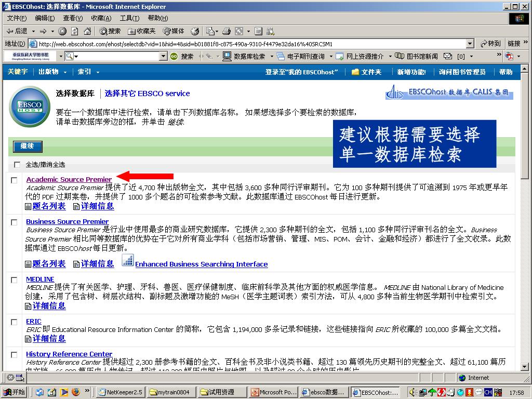Viewport: 532px width, 399px height.
Task: Open the 查看(V) menu
Action: [x=73, y=18]
